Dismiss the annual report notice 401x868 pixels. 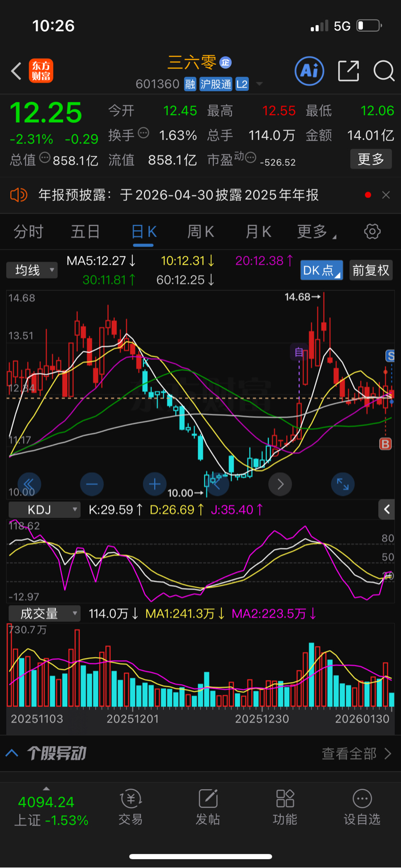pos(386,195)
